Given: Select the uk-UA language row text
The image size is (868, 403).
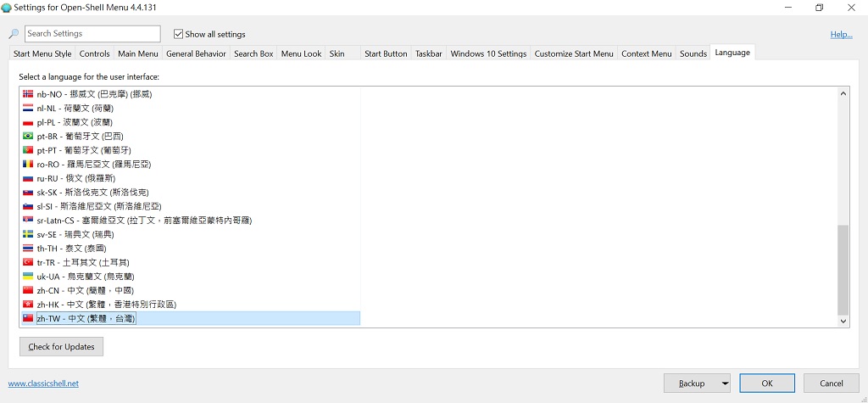Looking at the screenshot, I should coord(86,276).
